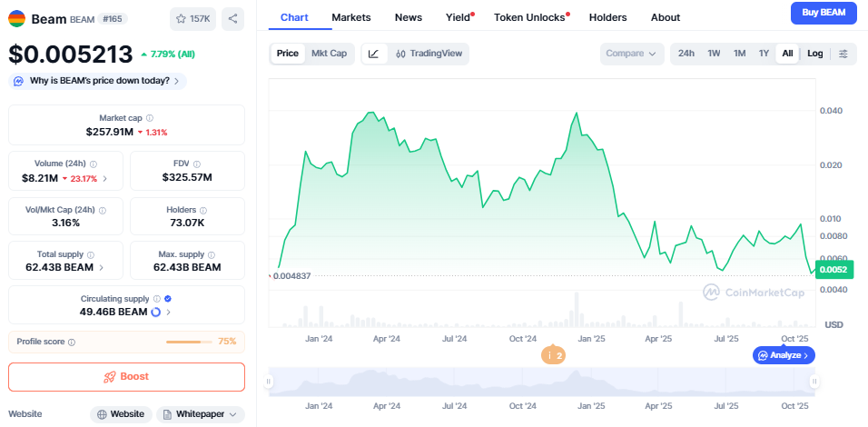Expand Volume (24h) details chevron
This screenshot has width=868, height=427.
pos(105,178)
